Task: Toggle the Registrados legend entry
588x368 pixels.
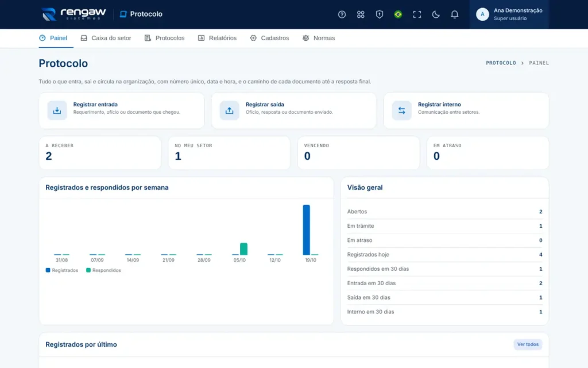Action: [62, 270]
